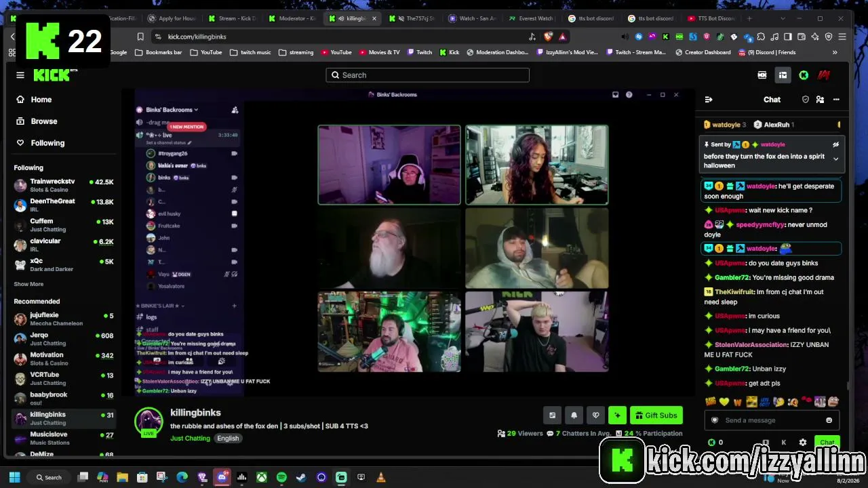Click the moderator tools icon in header

click(762, 75)
